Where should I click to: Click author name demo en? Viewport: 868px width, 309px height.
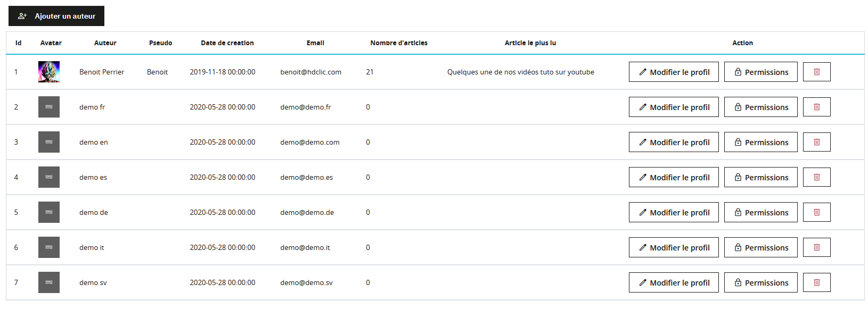pyautogui.click(x=94, y=142)
